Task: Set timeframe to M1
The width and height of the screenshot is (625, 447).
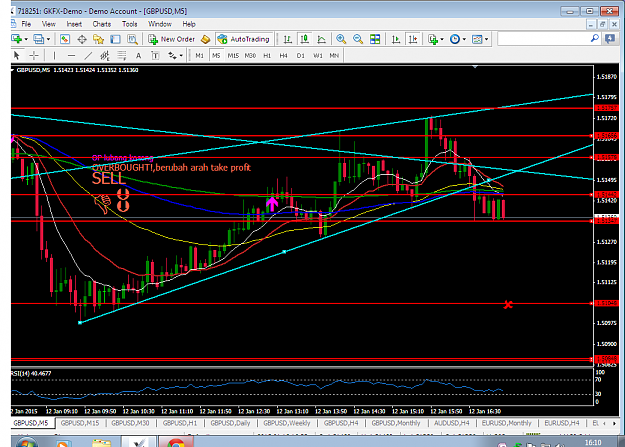Action: coord(200,55)
